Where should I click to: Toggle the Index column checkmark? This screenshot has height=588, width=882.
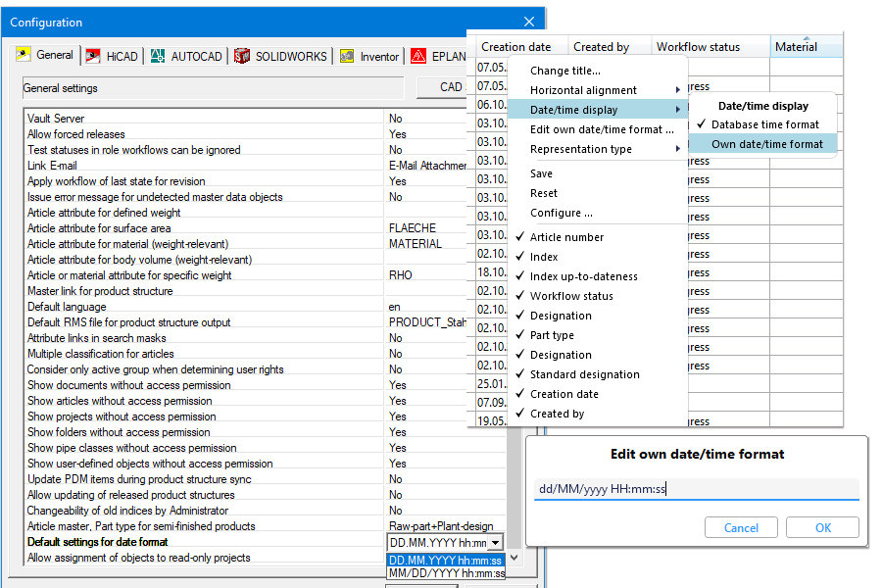point(519,257)
